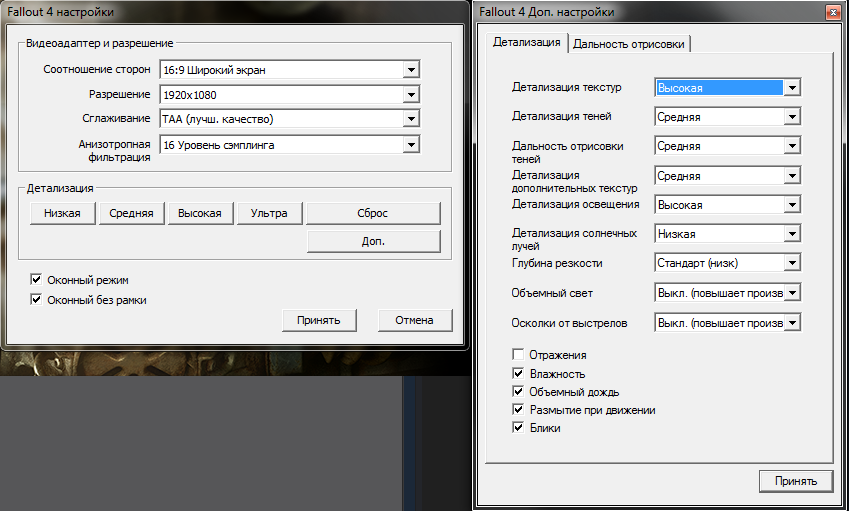Switch to the Детализация tab

click(x=526, y=42)
